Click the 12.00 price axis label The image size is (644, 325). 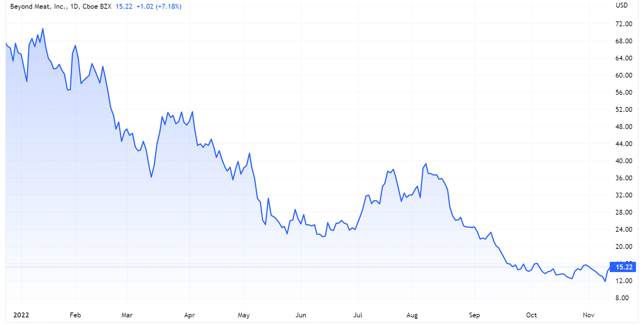(x=624, y=281)
